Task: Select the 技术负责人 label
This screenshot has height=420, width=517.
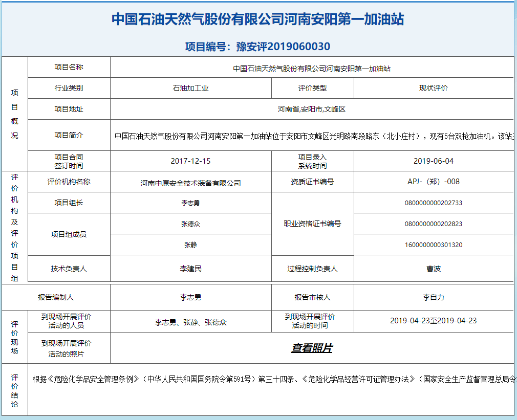Action: pyautogui.click(x=69, y=269)
